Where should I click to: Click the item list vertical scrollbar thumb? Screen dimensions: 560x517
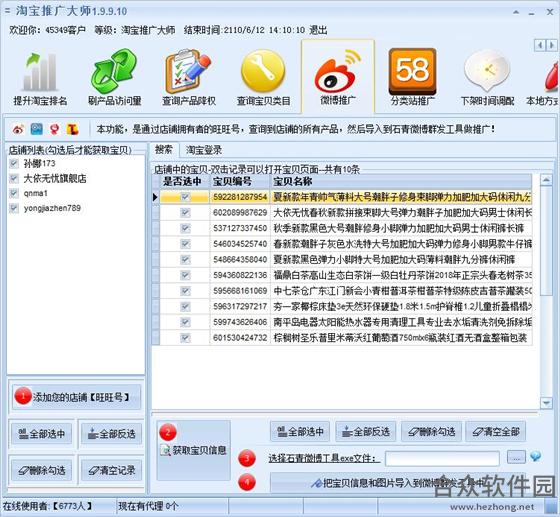[x=546, y=240]
